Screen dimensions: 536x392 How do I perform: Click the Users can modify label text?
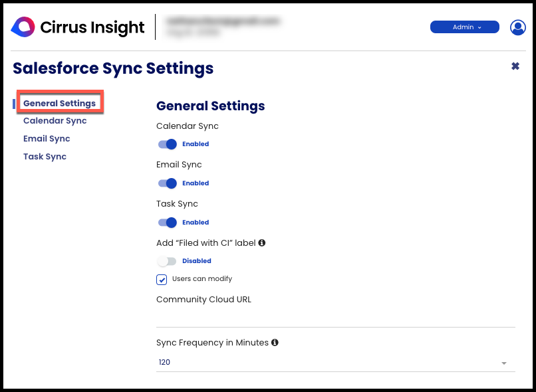tap(202, 279)
